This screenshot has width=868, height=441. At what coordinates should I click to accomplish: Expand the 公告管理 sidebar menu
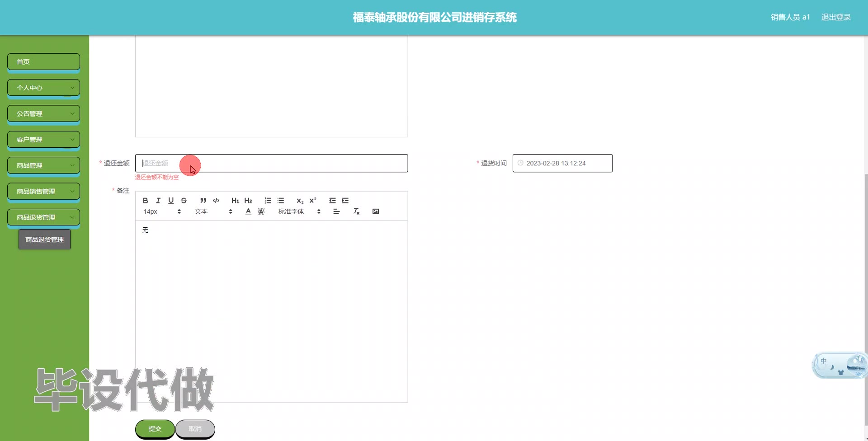coord(43,113)
